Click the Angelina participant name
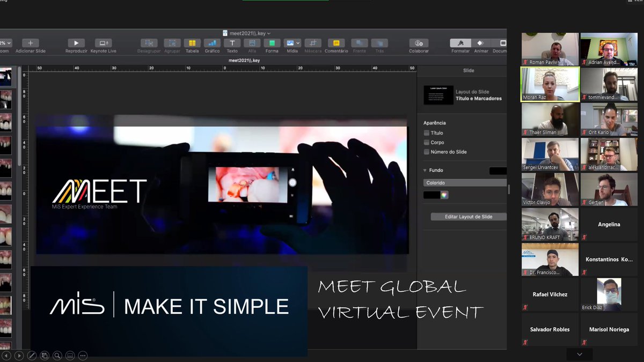 point(609,225)
